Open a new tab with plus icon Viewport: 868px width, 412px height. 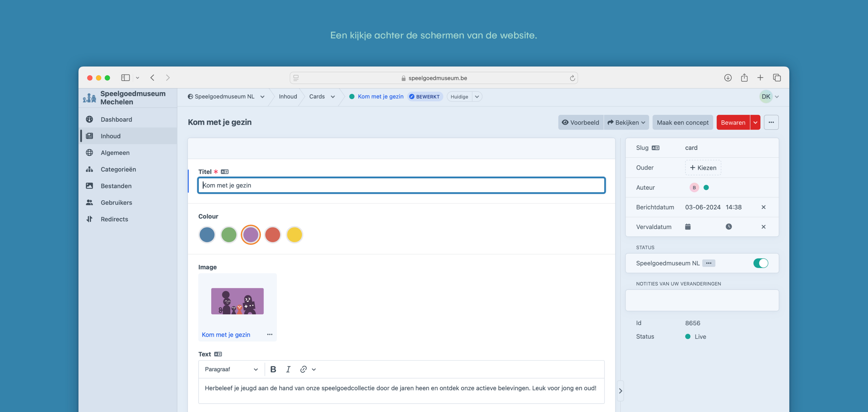[760, 78]
